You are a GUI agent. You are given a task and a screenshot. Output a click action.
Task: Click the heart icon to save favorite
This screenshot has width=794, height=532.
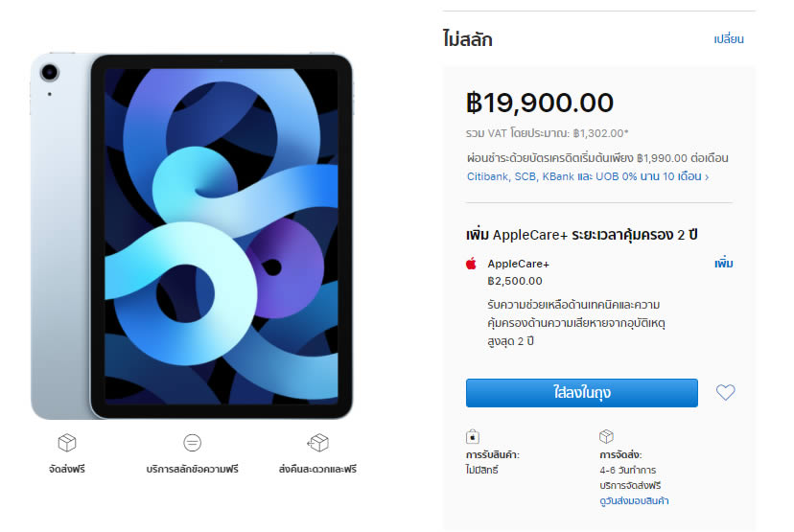[725, 392]
